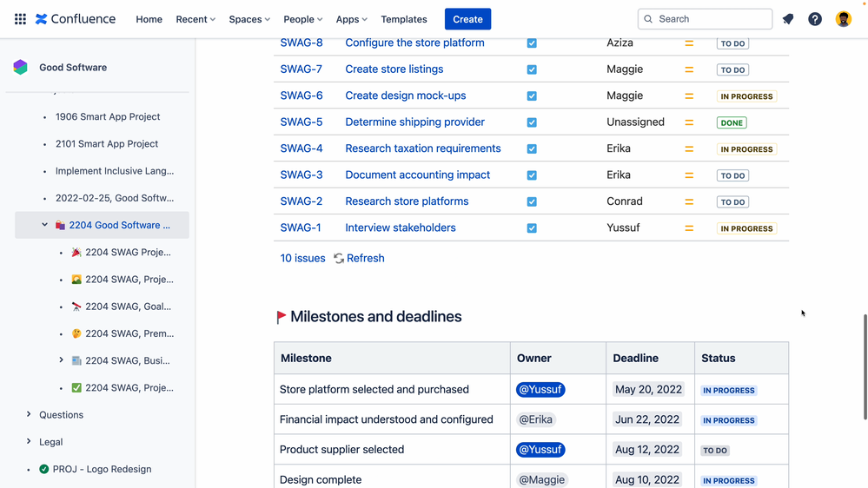Image resolution: width=868 pixels, height=488 pixels.
Task: Click the Confluence logo
Action: (x=76, y=19)
